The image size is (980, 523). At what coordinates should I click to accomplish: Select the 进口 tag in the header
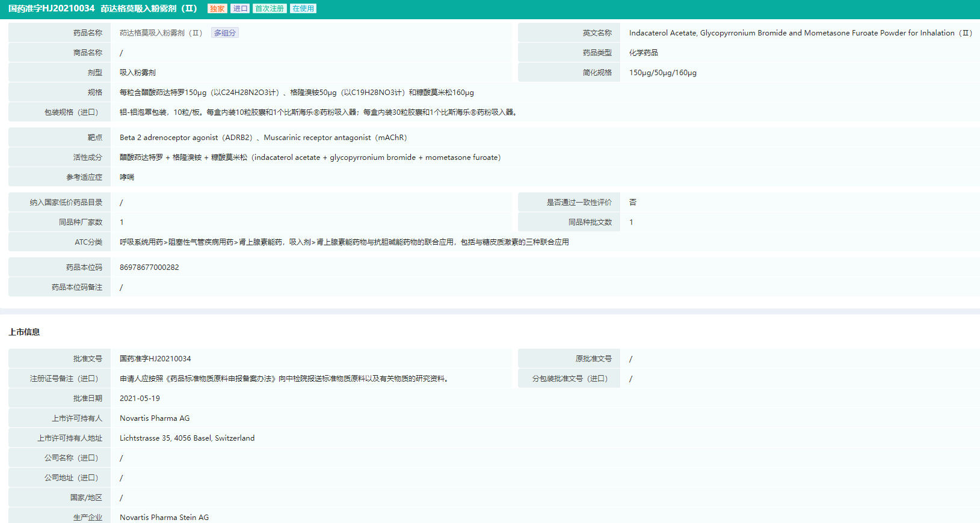[x=240, y=8]
